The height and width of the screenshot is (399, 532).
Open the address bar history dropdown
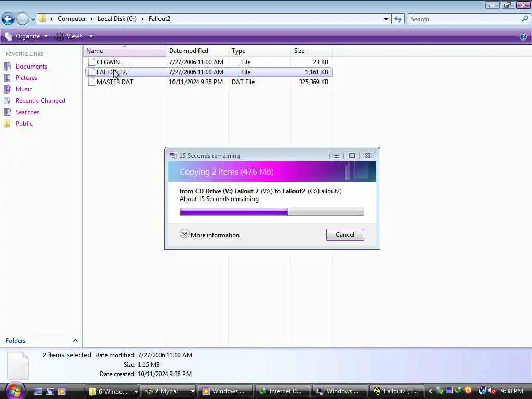point(386,19)
